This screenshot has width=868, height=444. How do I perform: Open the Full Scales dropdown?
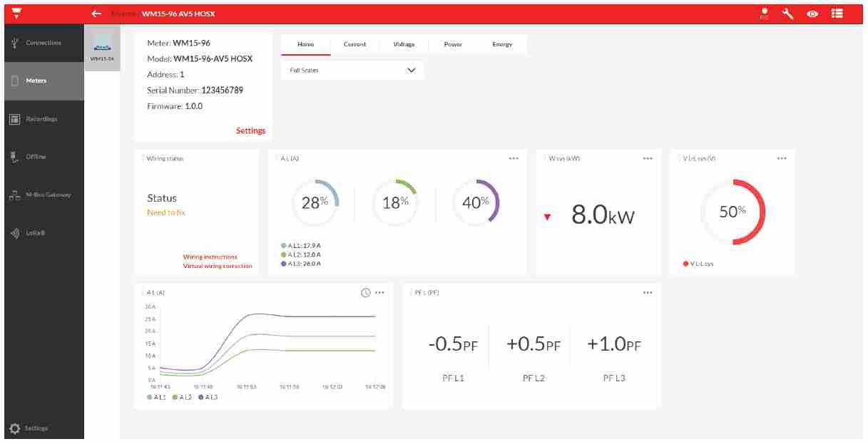coord(352,71)
